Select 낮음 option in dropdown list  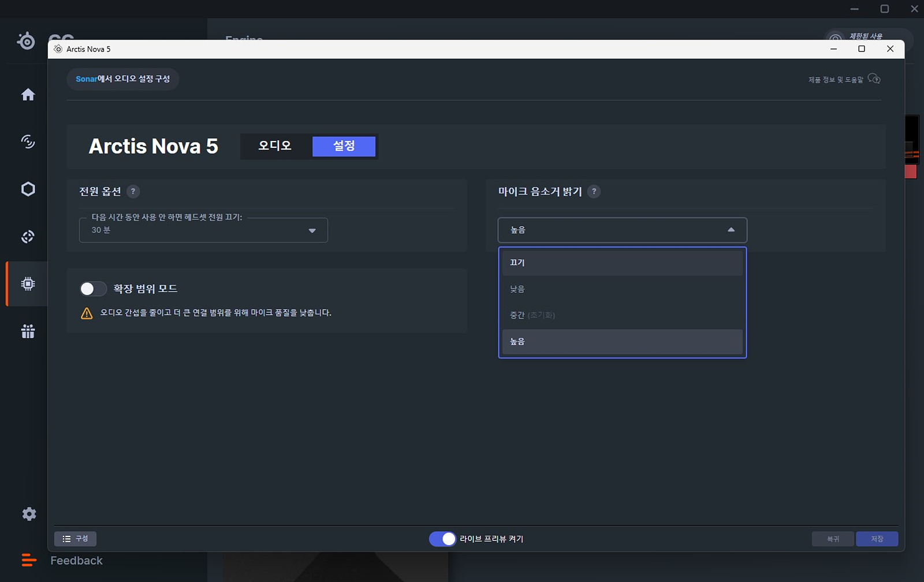pyautogui.click(x=623, y=289)
